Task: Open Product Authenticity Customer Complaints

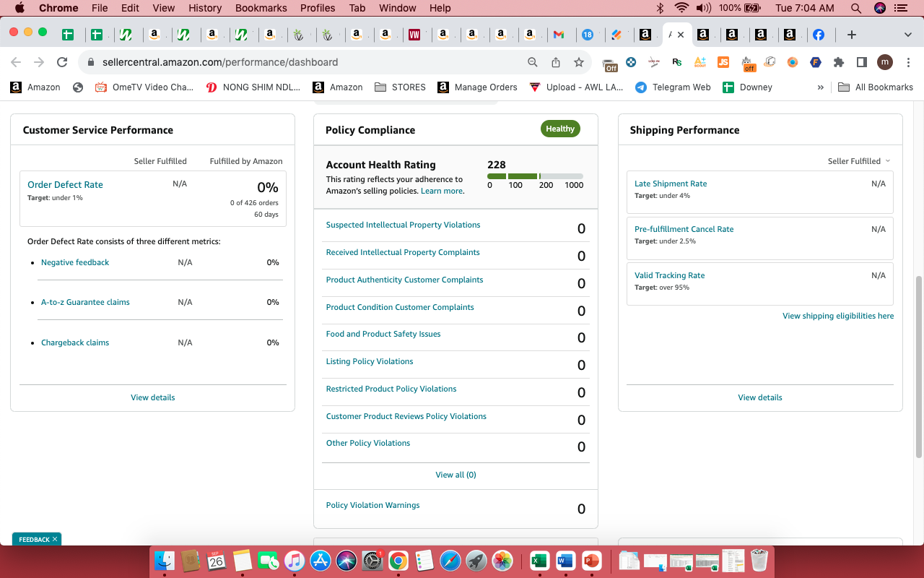Action: click(x=404, y=280)
